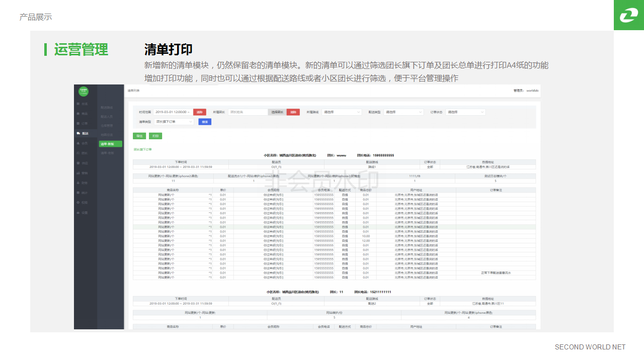Open 配送人员 submenu entry
This screenshot has width=644, height=362.
(x=107, y=117)
